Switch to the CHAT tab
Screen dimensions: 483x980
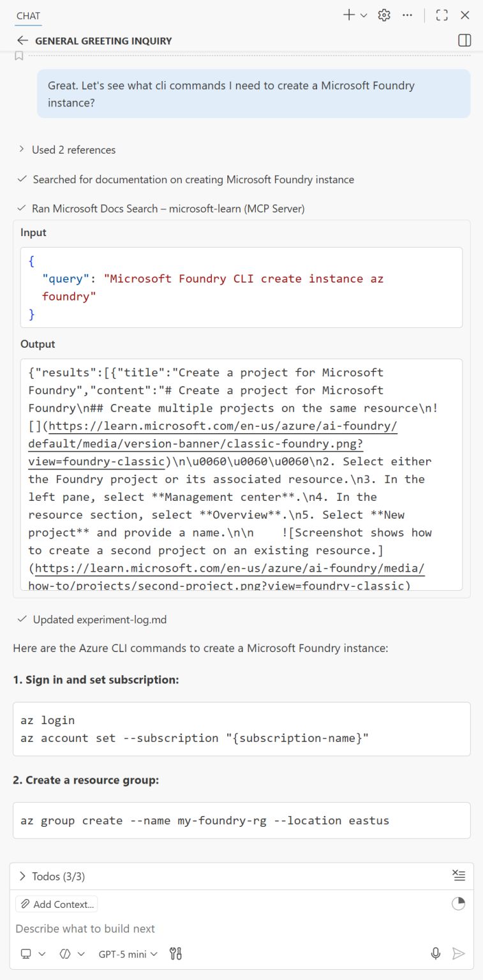click(28, 15)
